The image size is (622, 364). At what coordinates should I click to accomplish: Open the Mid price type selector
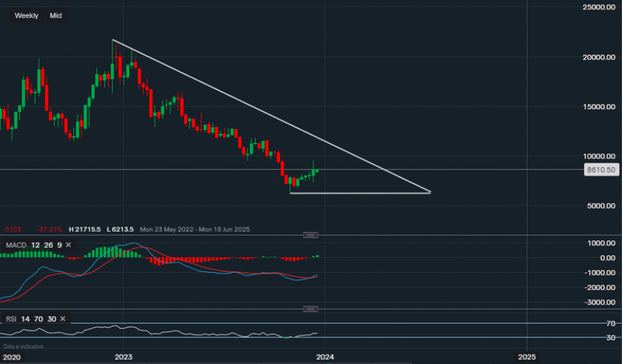tap(56, 16)
